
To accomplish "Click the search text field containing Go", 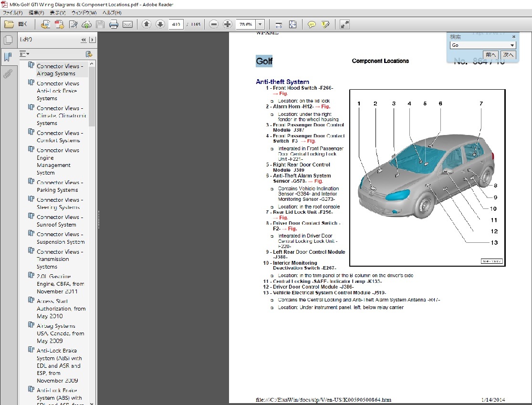I will tap(480, 45).
